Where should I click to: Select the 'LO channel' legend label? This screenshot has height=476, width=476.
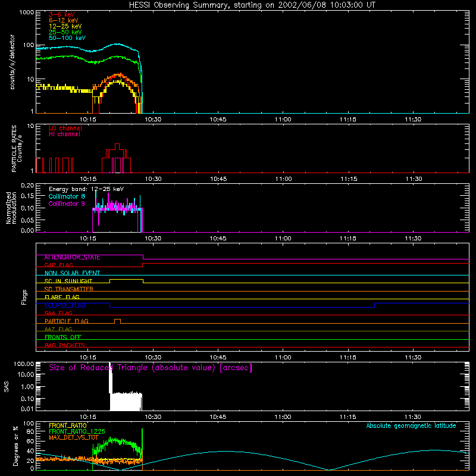click(65, 128)
